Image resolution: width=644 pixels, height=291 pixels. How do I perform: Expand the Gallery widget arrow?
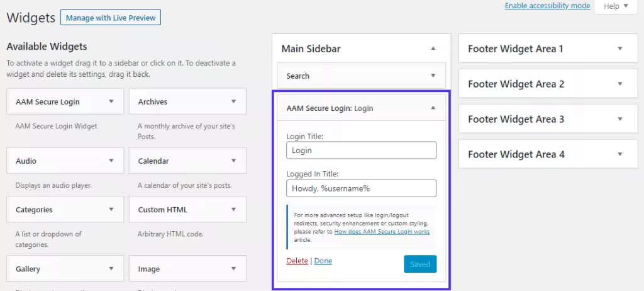(x=111, y=269)
